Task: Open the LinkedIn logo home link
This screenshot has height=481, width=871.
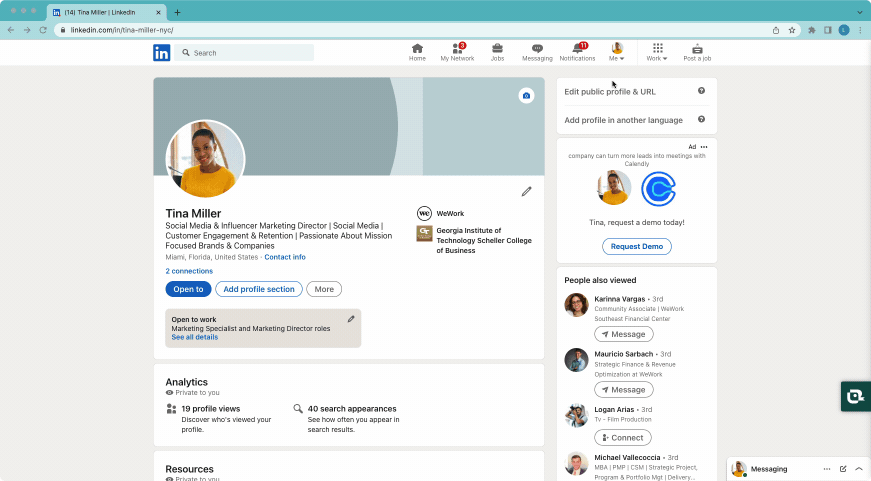Action: [162, 53]
